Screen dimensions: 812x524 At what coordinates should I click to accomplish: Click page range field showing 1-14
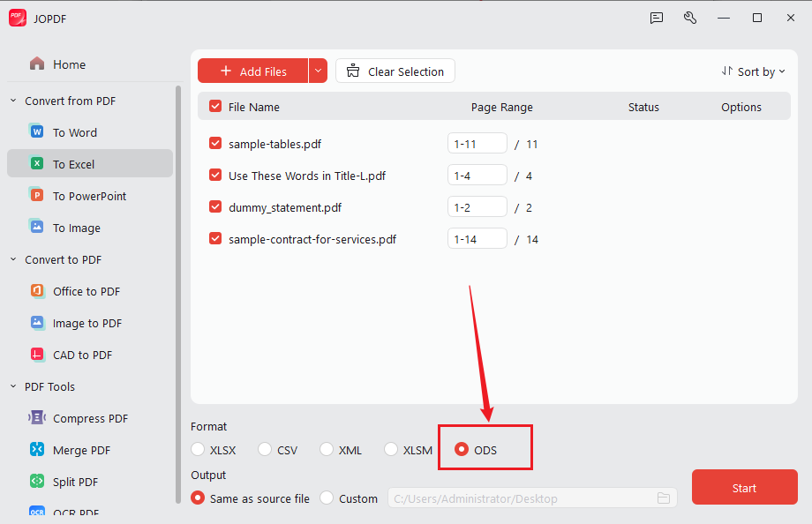[x=477, y=238]
